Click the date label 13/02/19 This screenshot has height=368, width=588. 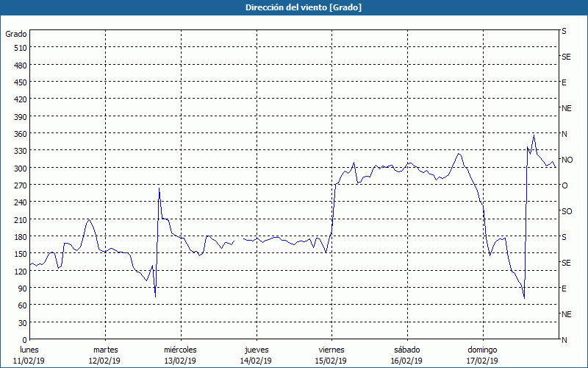click(180, 361)
